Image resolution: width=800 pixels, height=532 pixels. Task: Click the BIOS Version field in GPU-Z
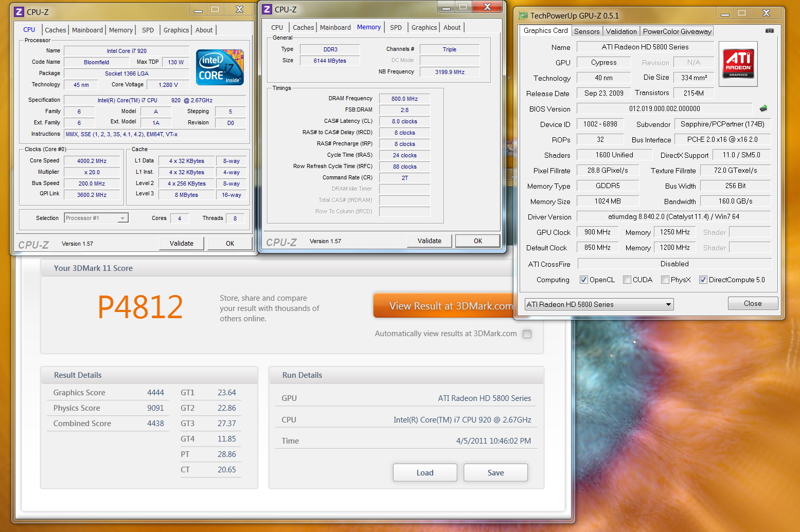pyautogui.click(x=664, y=108)
